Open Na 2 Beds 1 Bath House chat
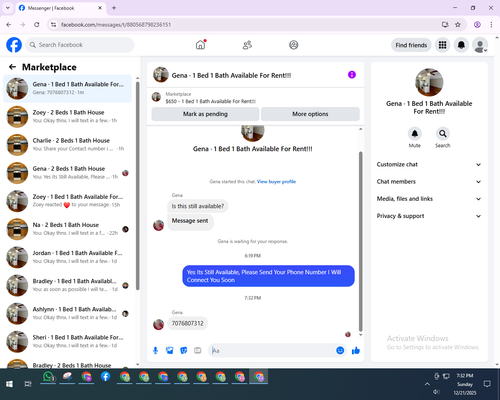The width and height of the screenshot is (500, 400). (x=67, y=229)
